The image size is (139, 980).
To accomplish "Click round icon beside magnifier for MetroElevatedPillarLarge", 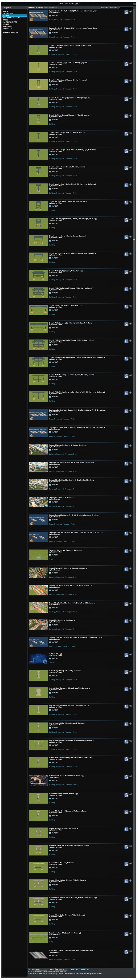I will click(131, 741).
